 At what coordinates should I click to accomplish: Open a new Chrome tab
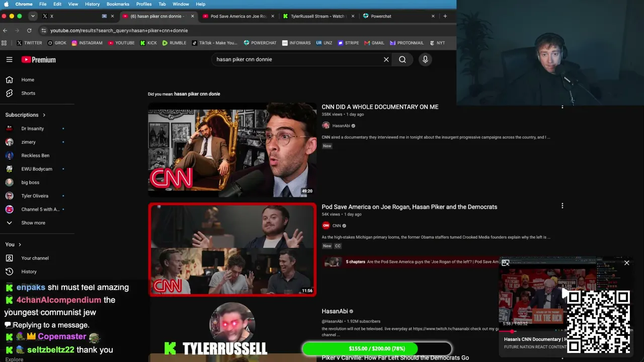(445, 16)
